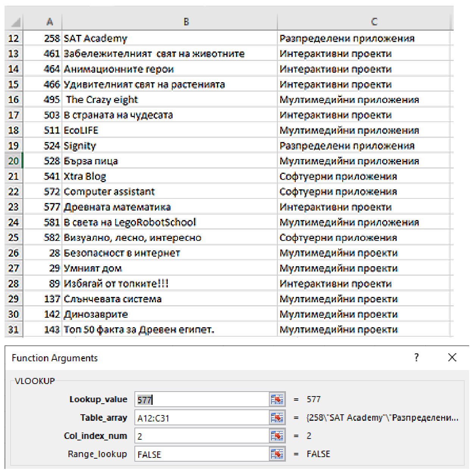Click cell 'Визуално, лесно, интересно'

click(170, 237)
